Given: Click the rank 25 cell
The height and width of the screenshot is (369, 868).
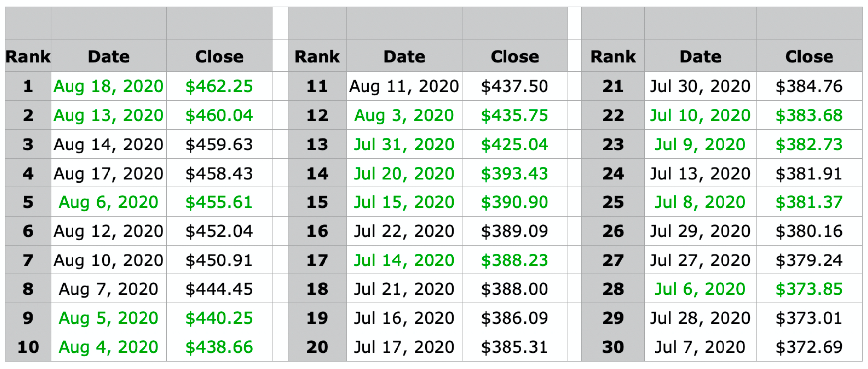Looking at the screenshot, I should tap(613, 202).
